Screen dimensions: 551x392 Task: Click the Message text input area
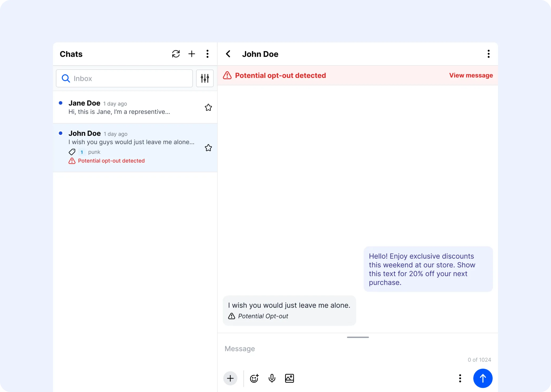tap(358, 349)
